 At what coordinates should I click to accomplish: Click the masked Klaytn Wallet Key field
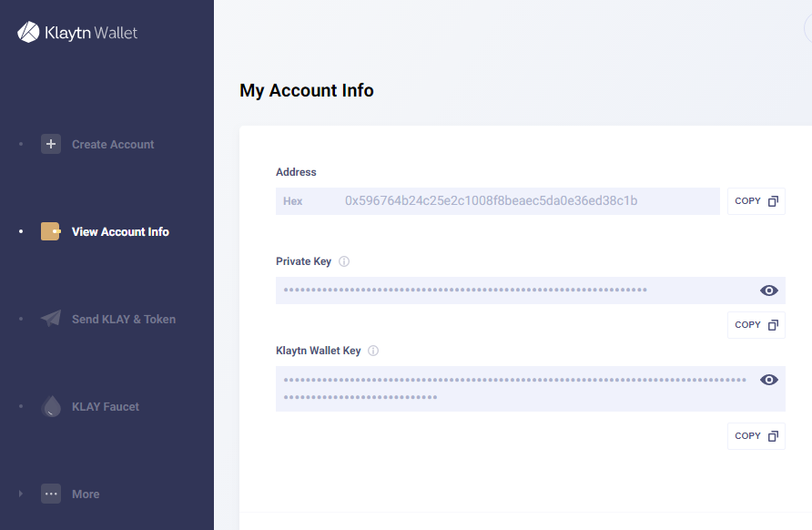click(531, 389)
